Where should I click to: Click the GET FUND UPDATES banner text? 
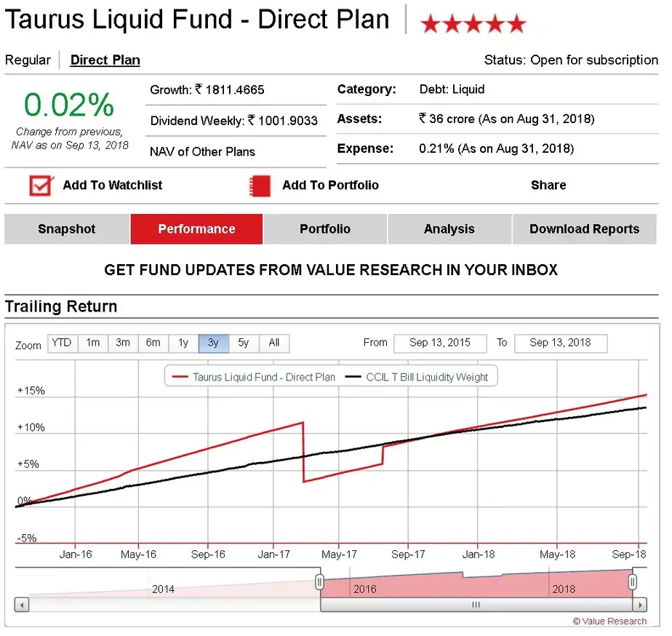point(331,270)
